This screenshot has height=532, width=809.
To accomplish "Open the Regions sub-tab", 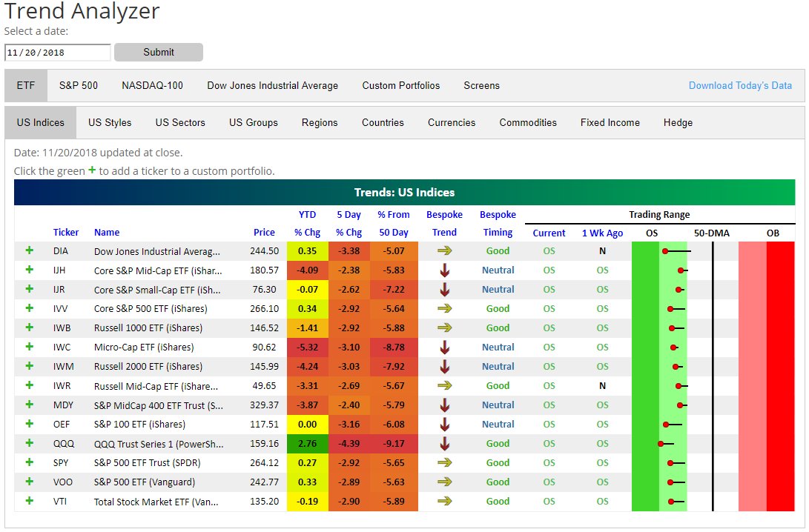I will (320, 123).
